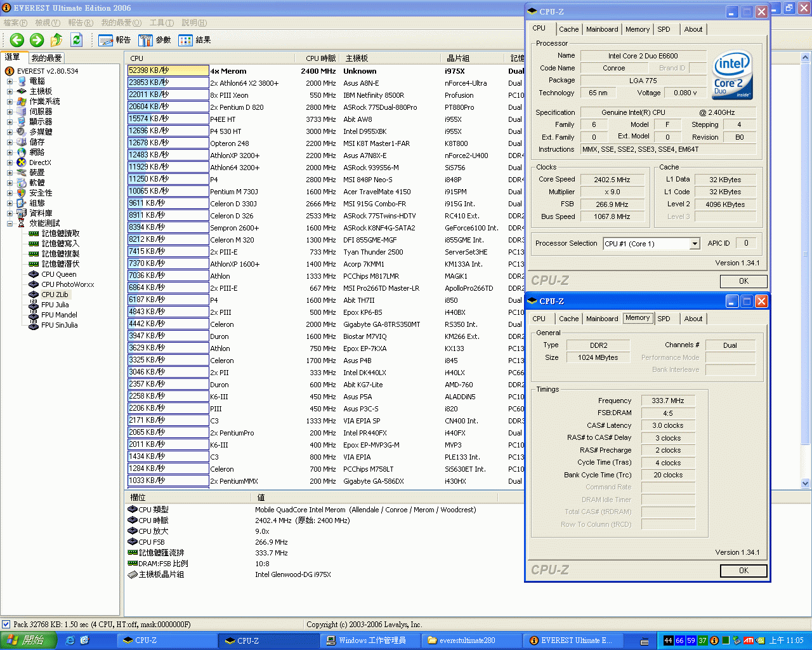Select the 記憶體讀取 memory read benchmark icon
812x650 pixels.
click(34, 234)
